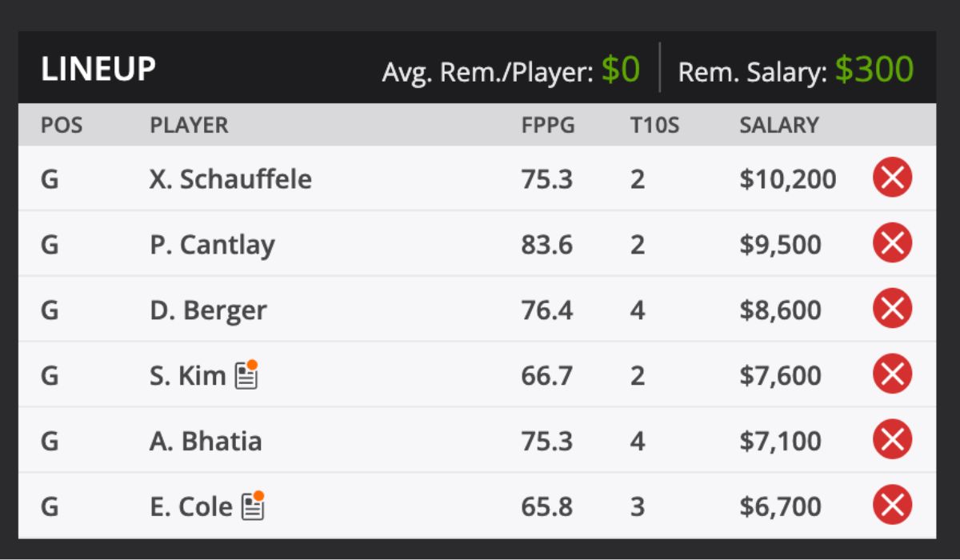Select A. Bhatia's FPPG value 75.3
Screen dimensions: 960x560
[x=549, y=441]
